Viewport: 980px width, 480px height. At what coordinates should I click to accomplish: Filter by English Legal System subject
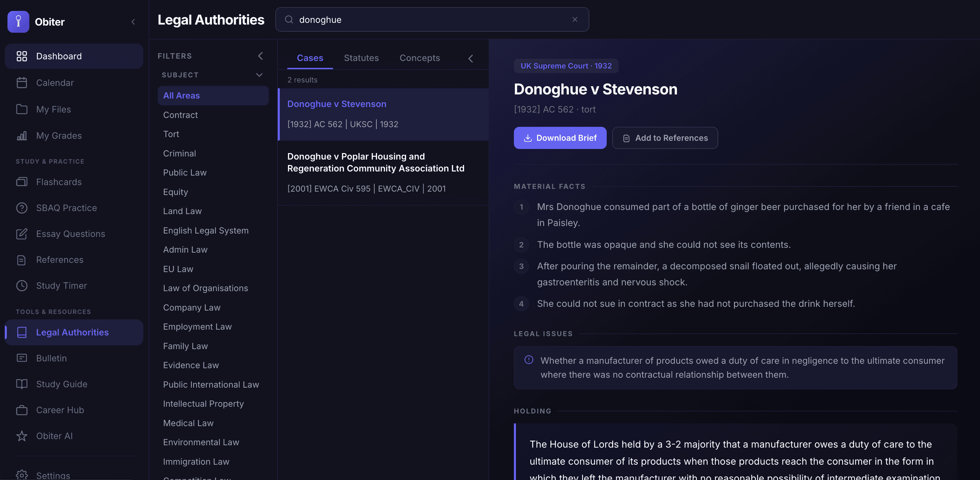[x=213, y=231]
